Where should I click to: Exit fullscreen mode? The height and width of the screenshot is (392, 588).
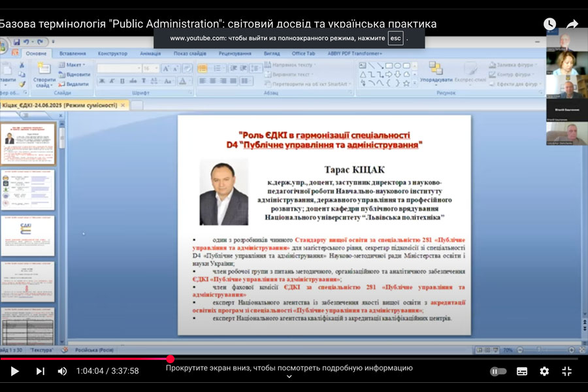point(566,371)
